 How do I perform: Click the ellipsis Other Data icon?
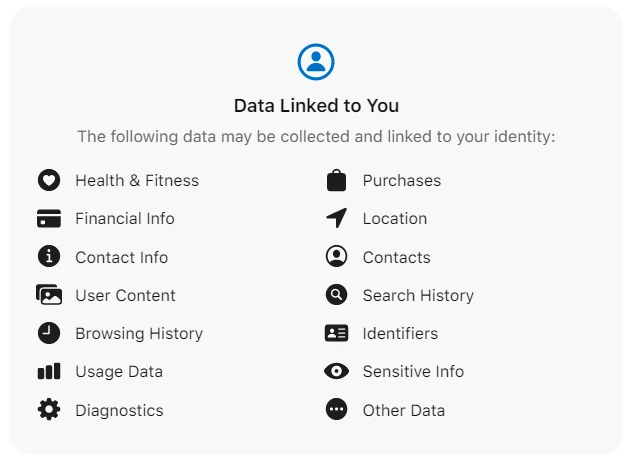[x=336, y=410]
